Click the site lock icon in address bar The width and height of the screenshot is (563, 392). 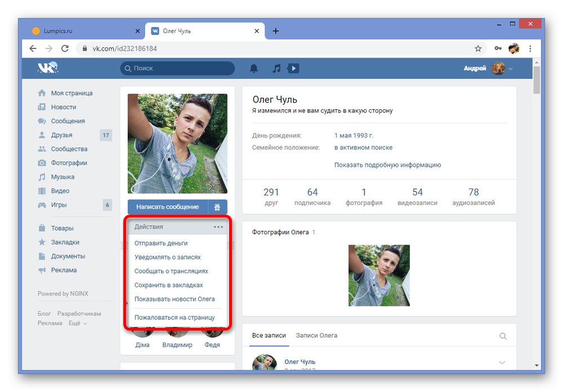point(85,48)
